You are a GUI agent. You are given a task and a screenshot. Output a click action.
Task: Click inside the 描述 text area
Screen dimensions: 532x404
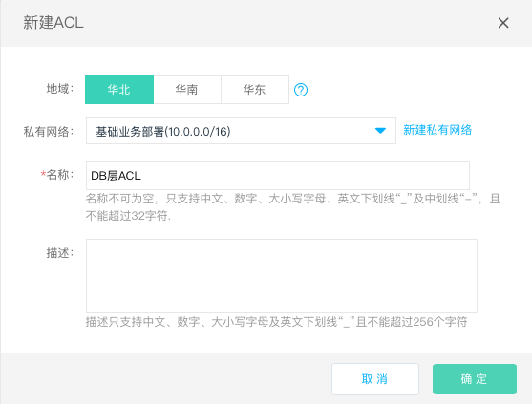coord(282,276)
